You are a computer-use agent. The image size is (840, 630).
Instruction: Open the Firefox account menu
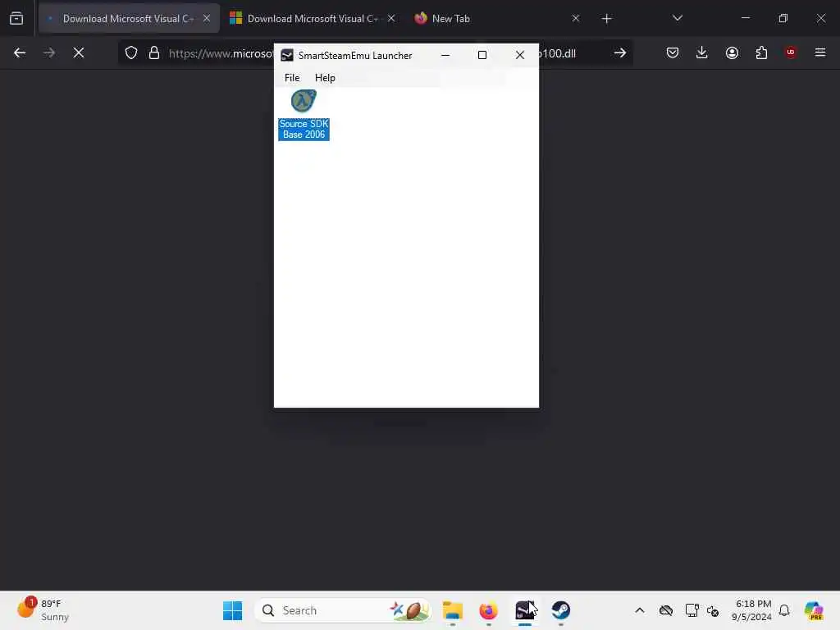[x=732, y=52]
